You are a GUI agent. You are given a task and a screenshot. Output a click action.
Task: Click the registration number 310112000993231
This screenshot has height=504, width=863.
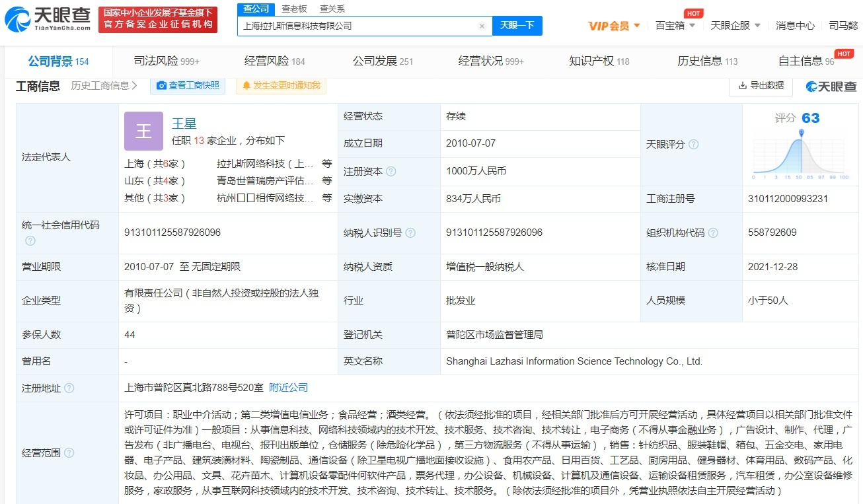pyautogui.click(x=788, y=198)
